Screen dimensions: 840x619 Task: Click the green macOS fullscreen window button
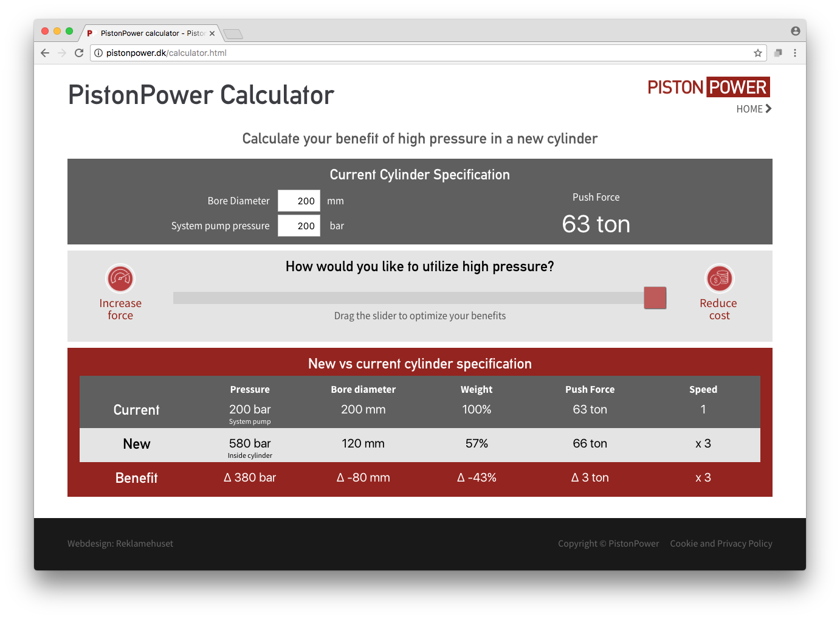(69, 31)
